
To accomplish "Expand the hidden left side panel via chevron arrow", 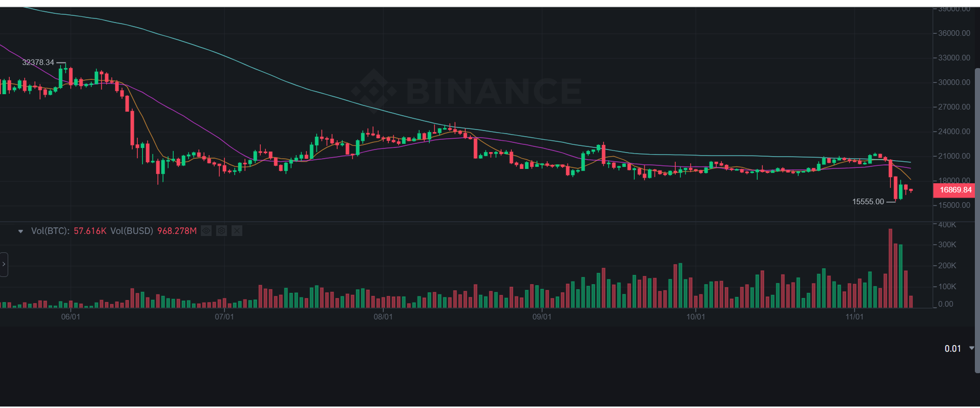I will (4, 264).
